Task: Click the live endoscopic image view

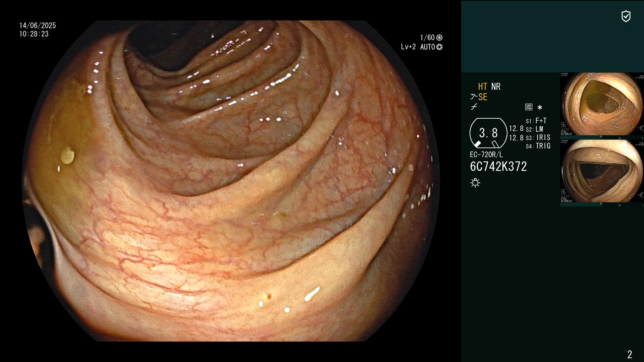Action: pos(231,181)
